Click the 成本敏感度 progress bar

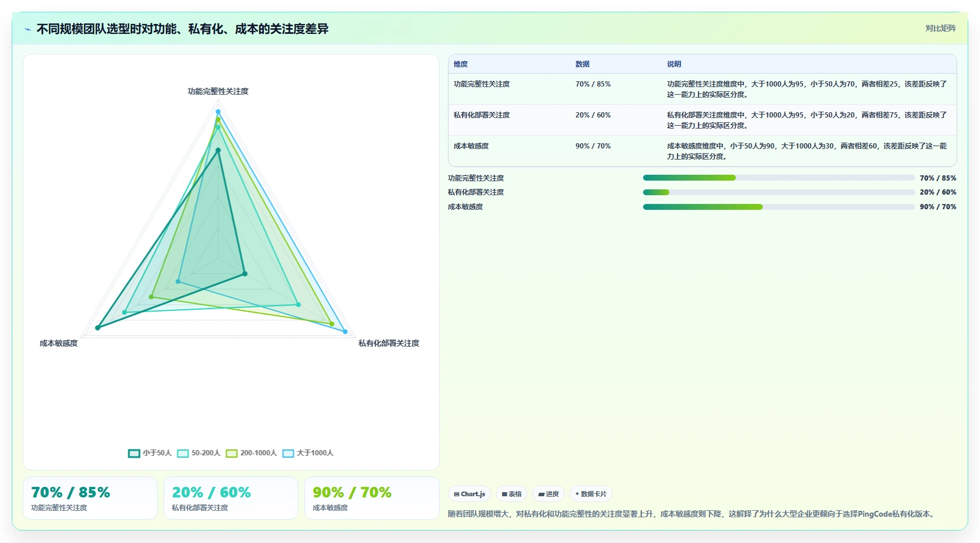pos(779,207)
